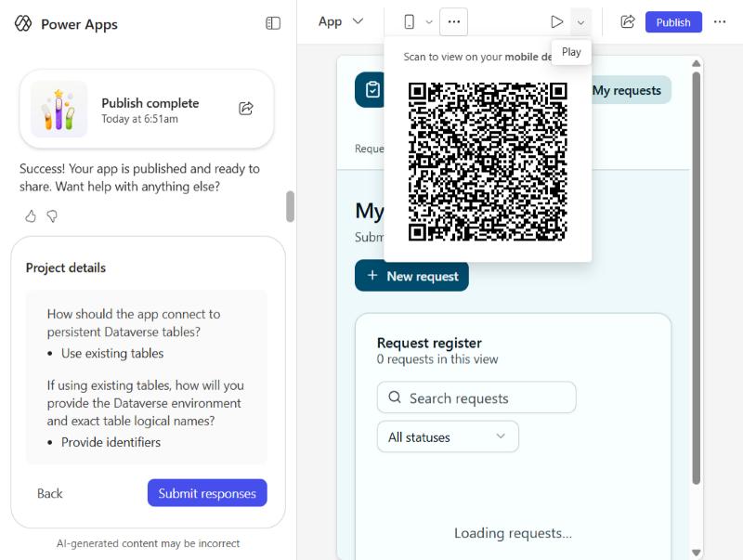Click 'Today at 6:51am' timestamp

pos(140,119)
